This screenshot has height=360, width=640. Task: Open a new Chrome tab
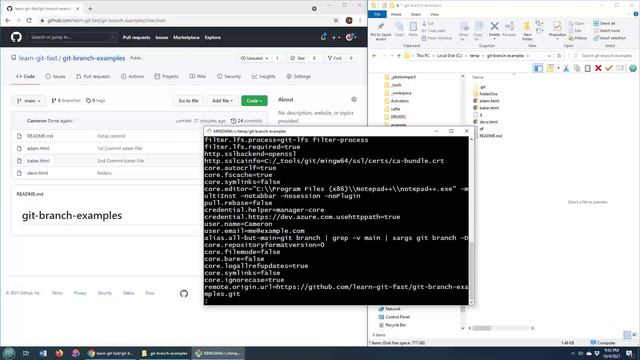tap(90, 8)
